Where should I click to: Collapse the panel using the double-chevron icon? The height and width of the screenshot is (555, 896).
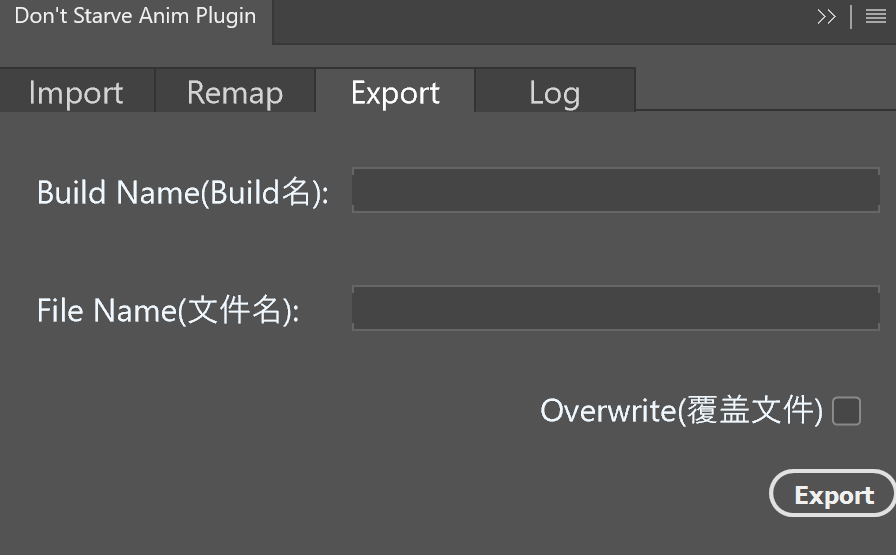pyautogui.click(x=826, y=17)
